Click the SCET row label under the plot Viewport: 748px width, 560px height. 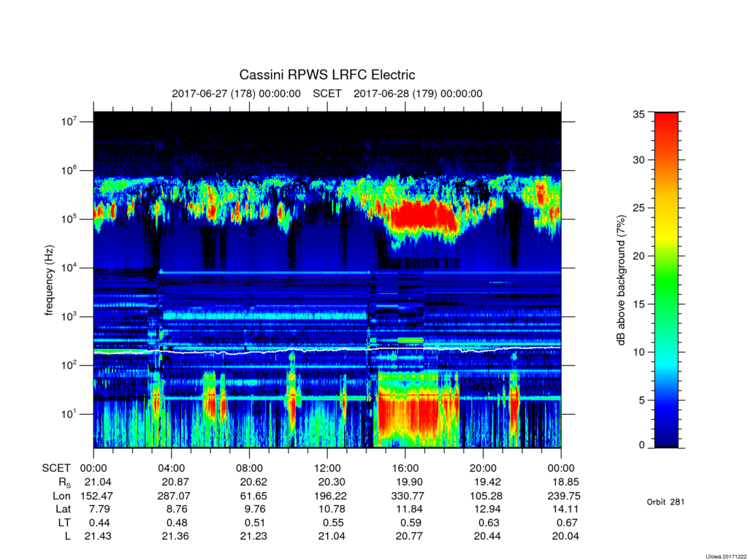[56, 469]
